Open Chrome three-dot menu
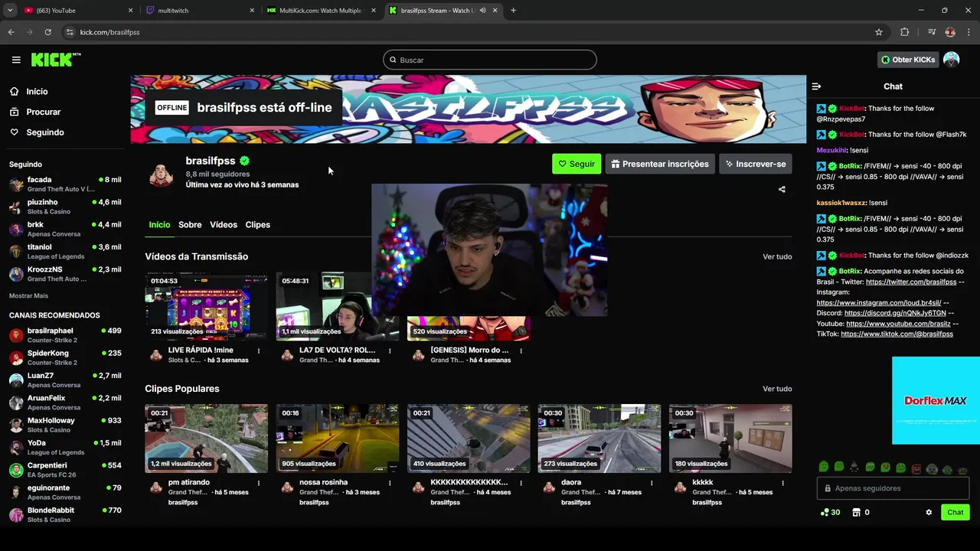 967,32
